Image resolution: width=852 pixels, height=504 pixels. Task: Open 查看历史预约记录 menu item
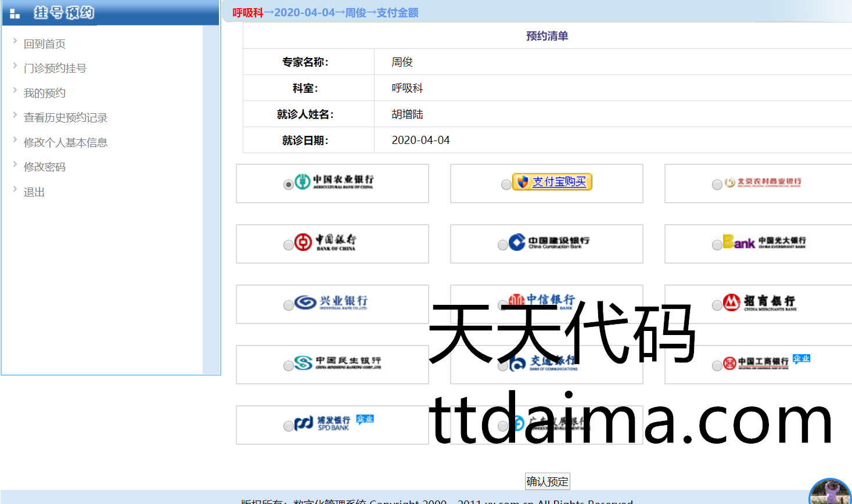point(66,118)
